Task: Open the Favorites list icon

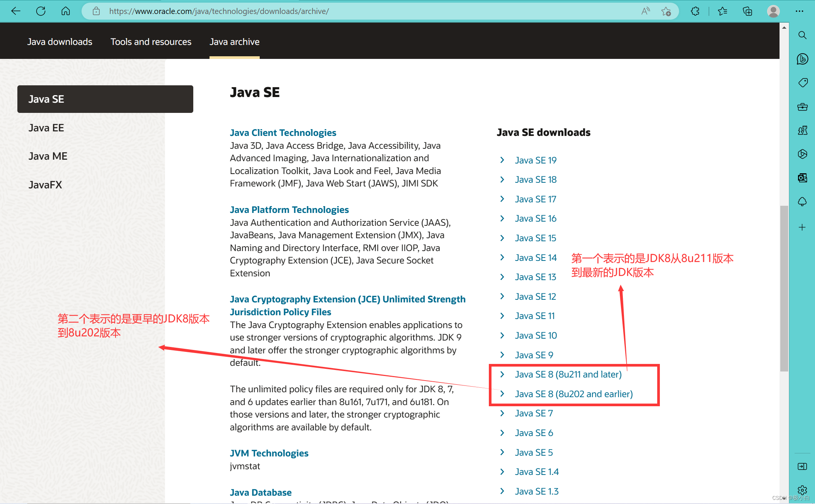Action: 723,11
